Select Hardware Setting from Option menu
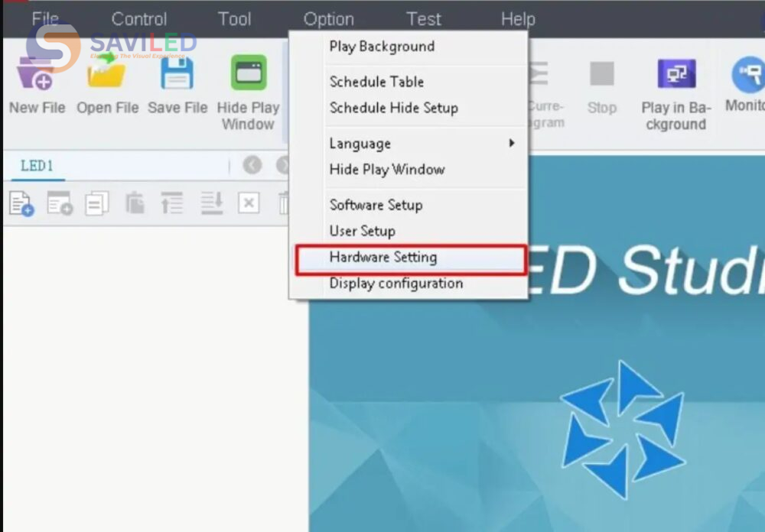The image size is (765, 532). [x=383, y=258]
